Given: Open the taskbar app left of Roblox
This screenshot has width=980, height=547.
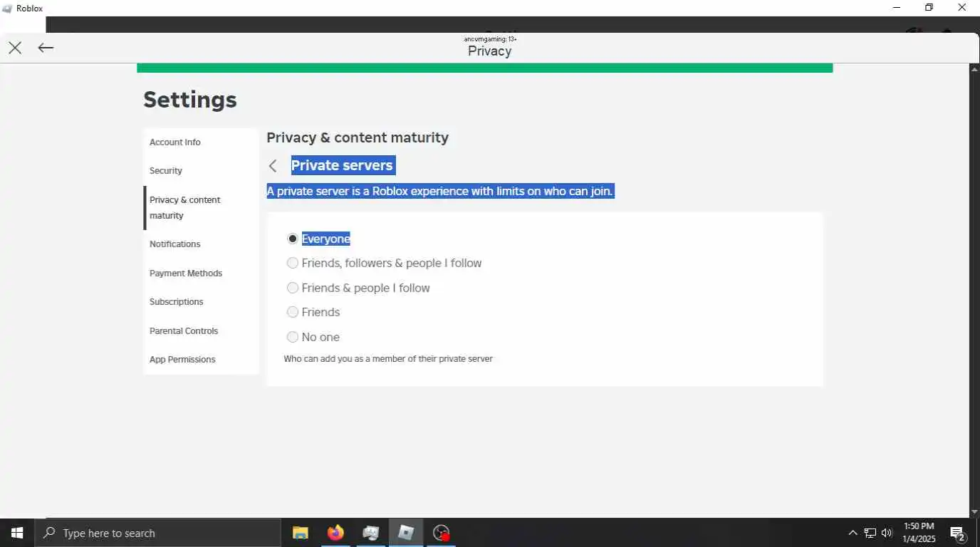Looking at the screenshot, I should (370, 533).
